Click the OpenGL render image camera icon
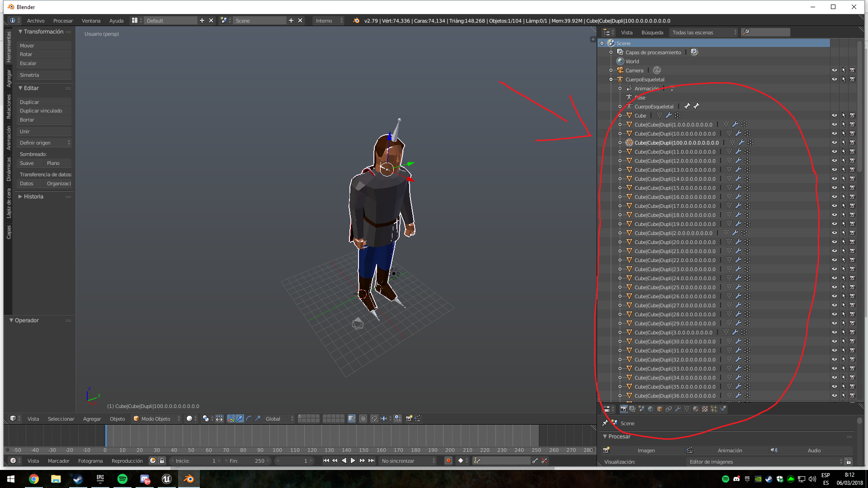Image resolution: width=868 pixels, height=488 pixels. point(409,418)
